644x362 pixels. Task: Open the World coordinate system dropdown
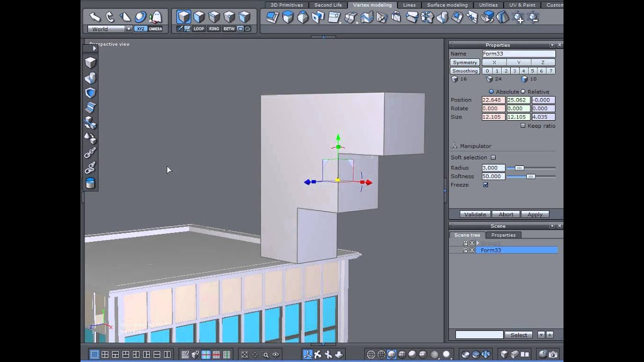[128, 29]
